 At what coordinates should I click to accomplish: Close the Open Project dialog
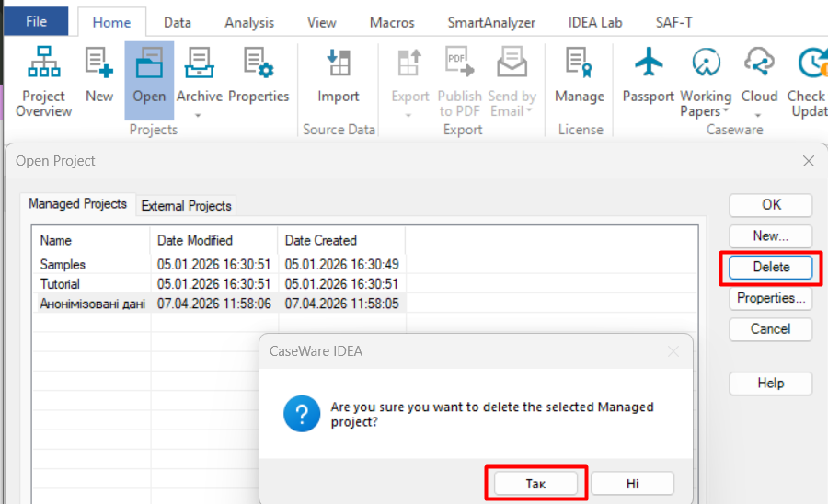point(808,161)
